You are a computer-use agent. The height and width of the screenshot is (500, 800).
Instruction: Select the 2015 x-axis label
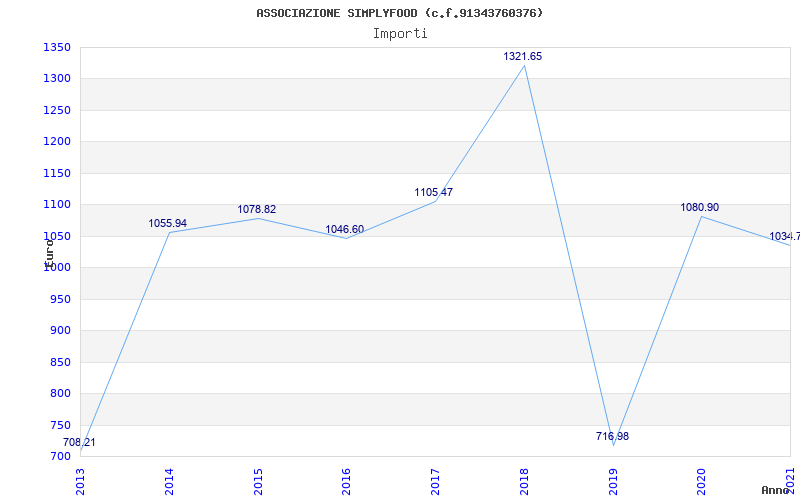point(258,482)
